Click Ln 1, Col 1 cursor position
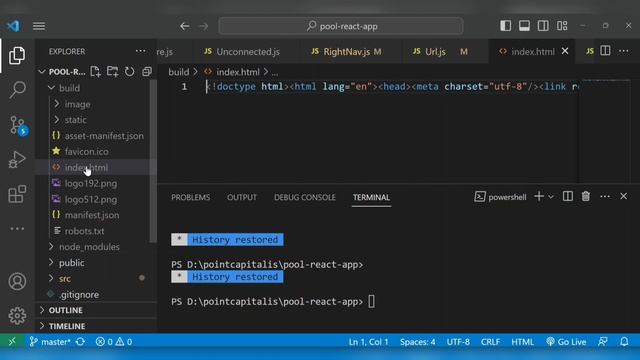 point(368,341)
